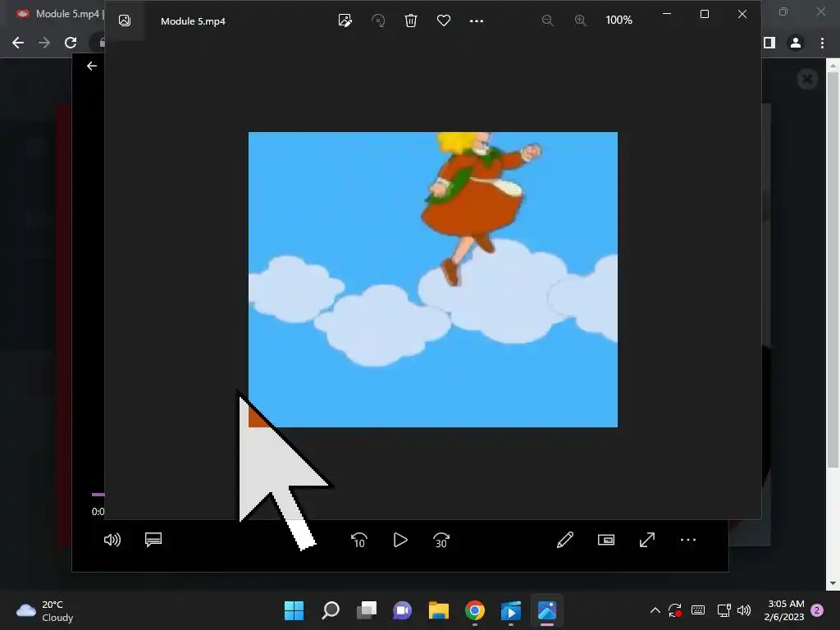Open the touch keyboard tray icon
The width and height of the screenshot is (840, 630).
point(698,610)
